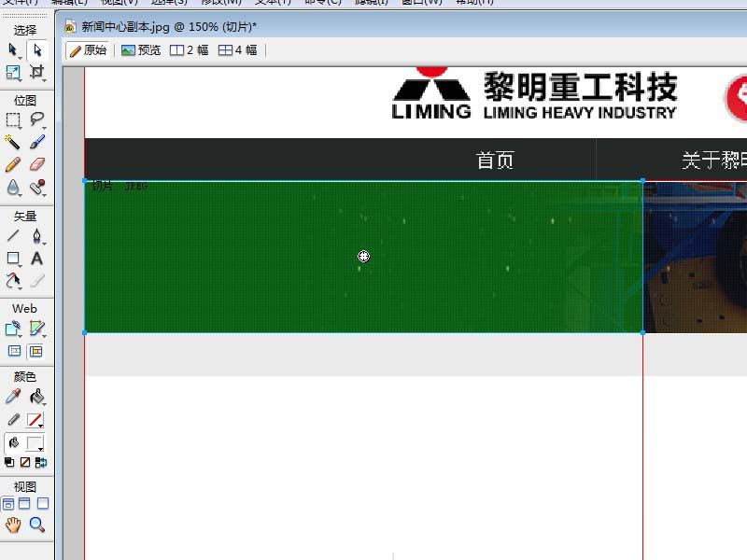Click the swap stroke and fill colors button
Image resolution: width=747 pixels, height=560 pixels.
(41, 462)
